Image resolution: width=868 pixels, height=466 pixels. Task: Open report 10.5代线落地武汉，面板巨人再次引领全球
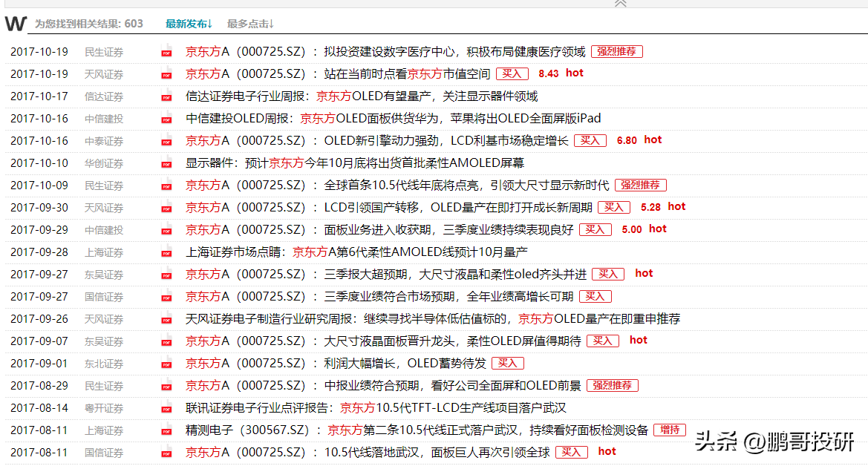coord(368,453)
